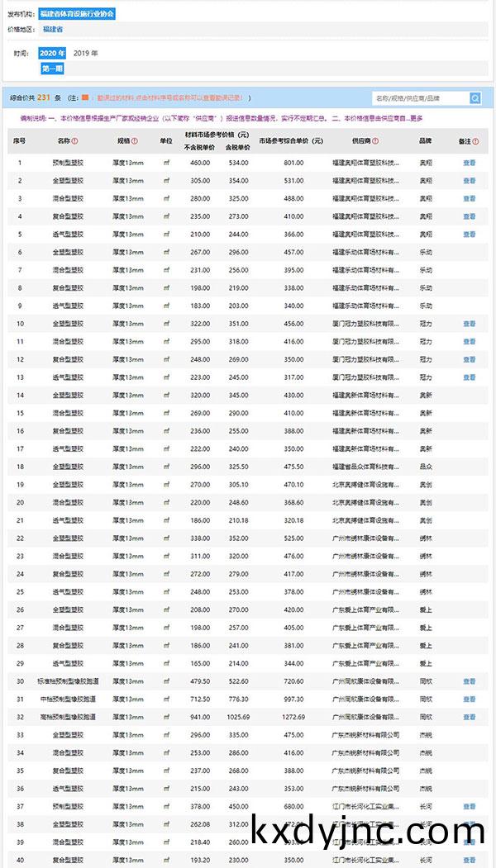
Task: Click info icon next to 名称 header
Action: [75, 141]
